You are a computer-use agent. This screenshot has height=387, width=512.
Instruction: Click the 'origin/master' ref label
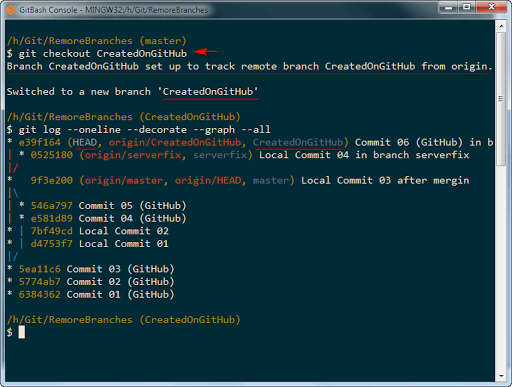pos(124,180)
